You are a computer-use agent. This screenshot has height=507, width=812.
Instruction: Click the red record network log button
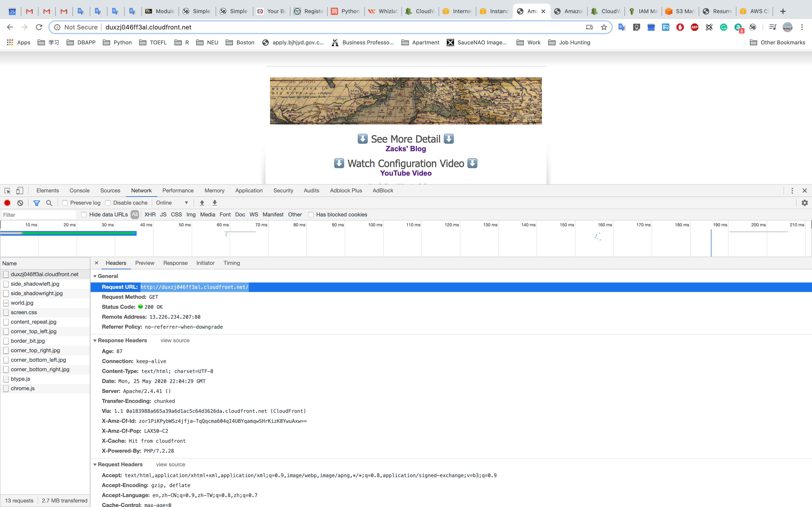7,203
